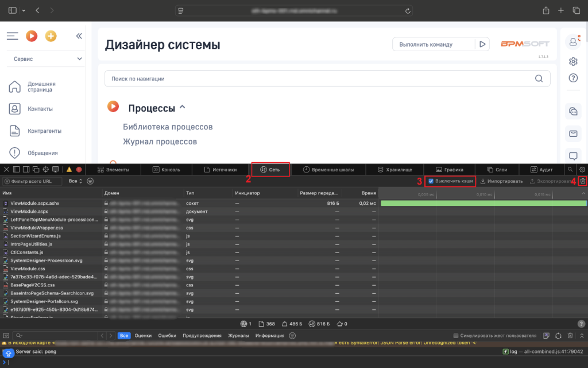Open notifications bell area via the chat icon
588x368 pixels.
[572, 156]
